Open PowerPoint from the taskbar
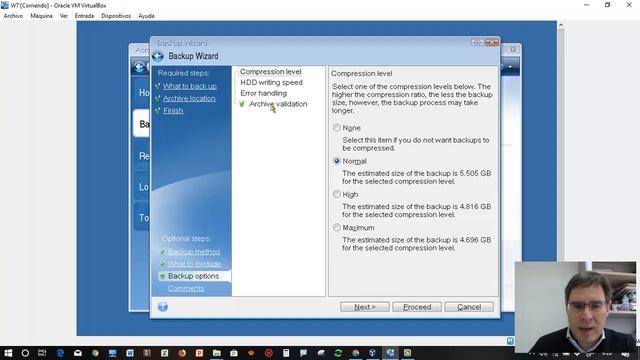The height and width of the screenshot is (360, 640). point(199,353)
